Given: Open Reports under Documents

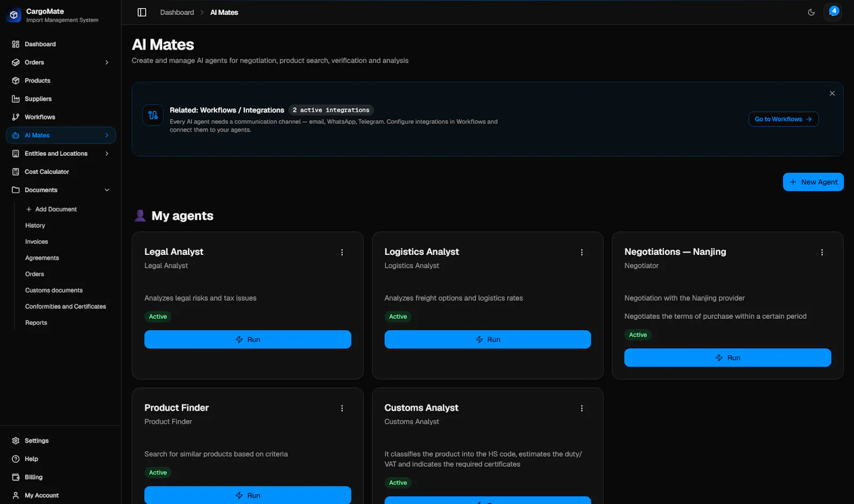Looking at the screenshot, I should [x=36, y=323].
